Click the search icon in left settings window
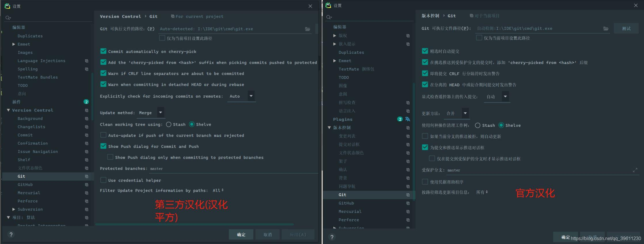Screen dimensions: 644x244 tap(8, 18)
